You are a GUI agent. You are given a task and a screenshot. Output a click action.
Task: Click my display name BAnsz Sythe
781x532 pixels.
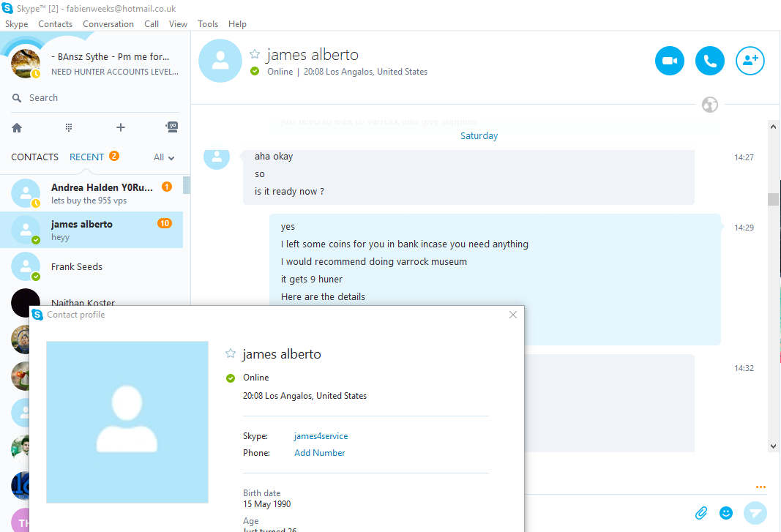point(110,57)
